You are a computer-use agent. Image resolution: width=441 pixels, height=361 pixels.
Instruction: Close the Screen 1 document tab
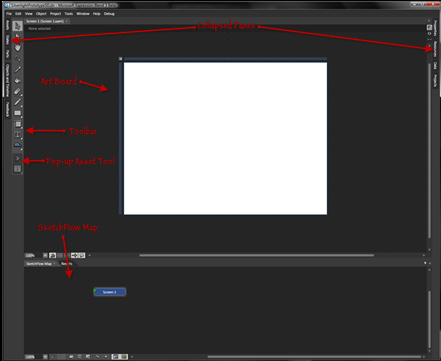[66, 21]
